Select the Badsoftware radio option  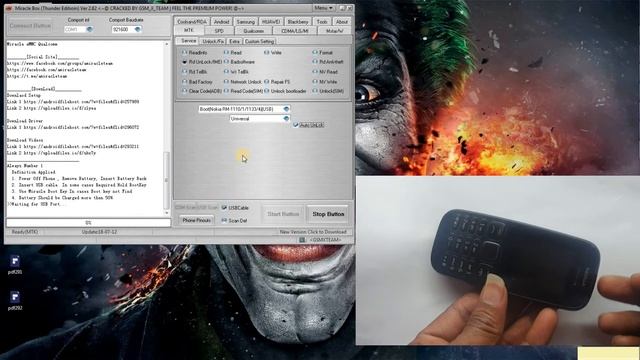226,62
